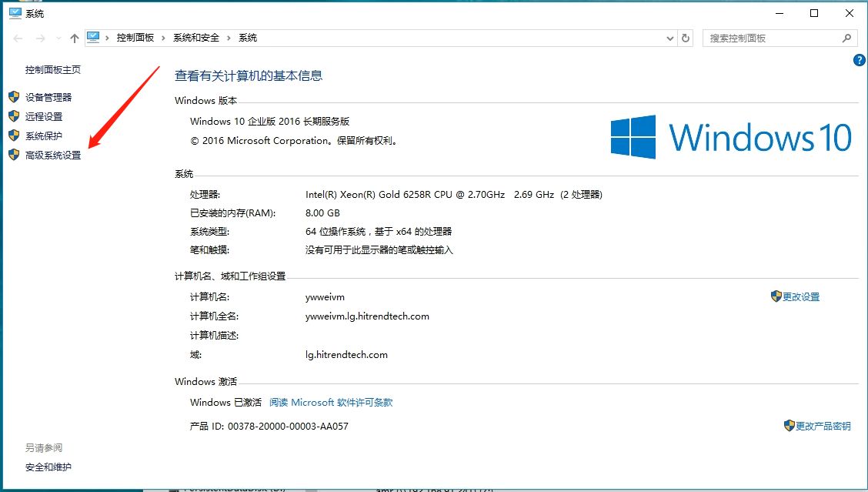Select product ID 00378-20000-00003-AA057
Viewport: 868px width, 492px height.
[x=288, y=427]
